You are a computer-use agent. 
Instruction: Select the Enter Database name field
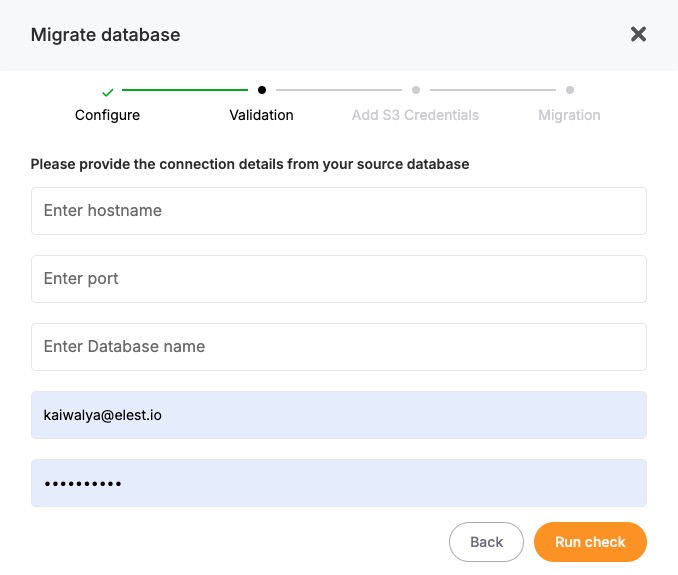(338, 347)
